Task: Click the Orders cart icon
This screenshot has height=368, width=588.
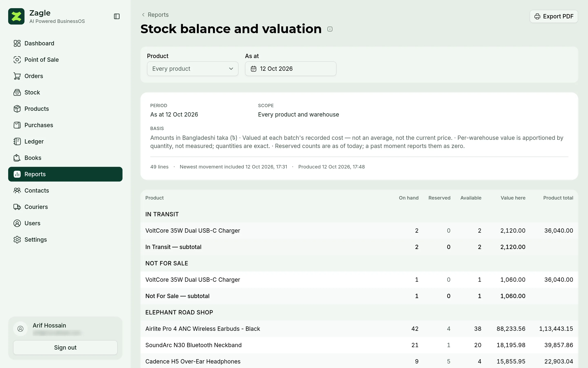Action: pyautogui.click(x=17, y=76)
